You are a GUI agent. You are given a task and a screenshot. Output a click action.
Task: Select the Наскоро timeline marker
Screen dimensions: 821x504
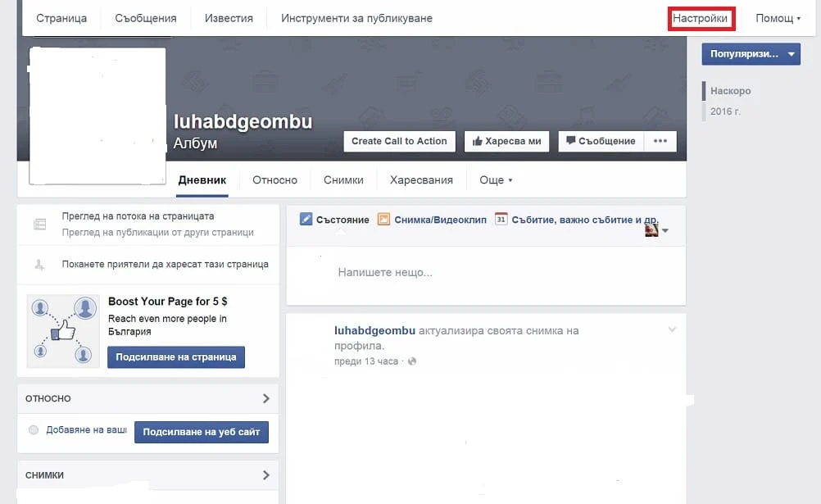[x=730, y=91]
